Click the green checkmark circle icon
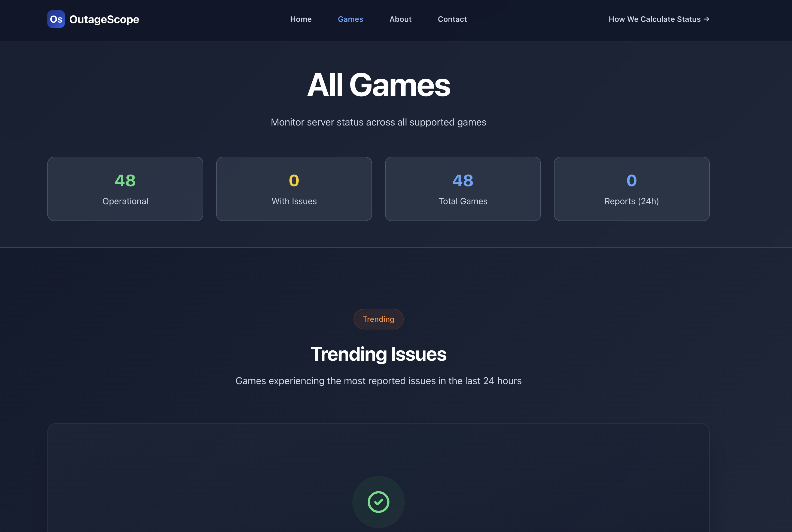Viewport: 792px width, 532px height. 378,502
